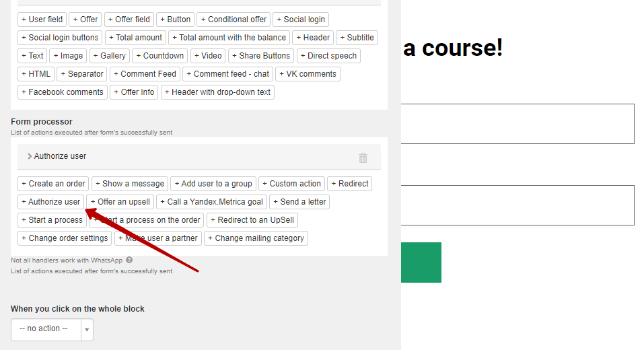Add the Change order settings action
Viewport: 644px width, 350px height.
[65, 238]
